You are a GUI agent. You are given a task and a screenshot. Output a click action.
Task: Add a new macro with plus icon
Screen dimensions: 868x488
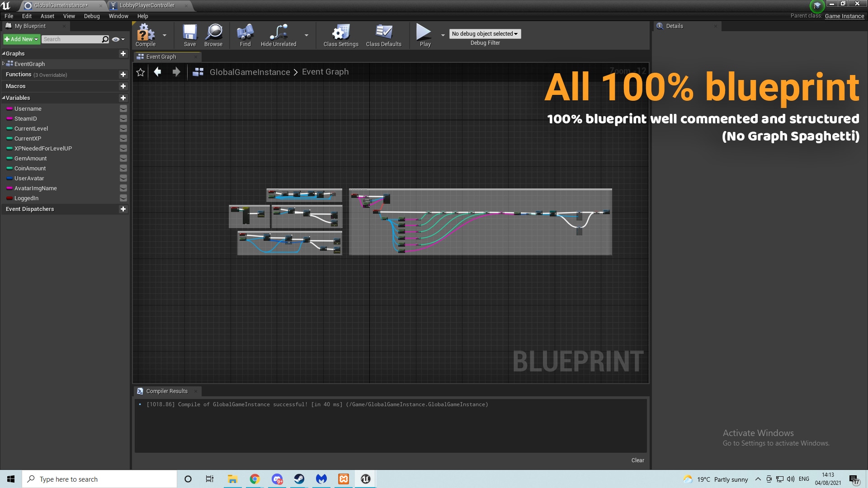pos(123,86)
